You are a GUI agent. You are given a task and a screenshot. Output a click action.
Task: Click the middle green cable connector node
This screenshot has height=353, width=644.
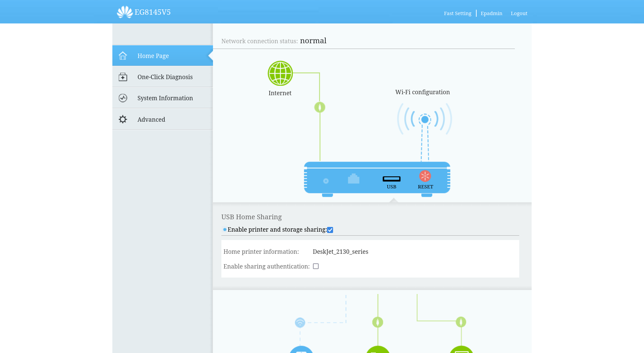(x=378, y=322)
